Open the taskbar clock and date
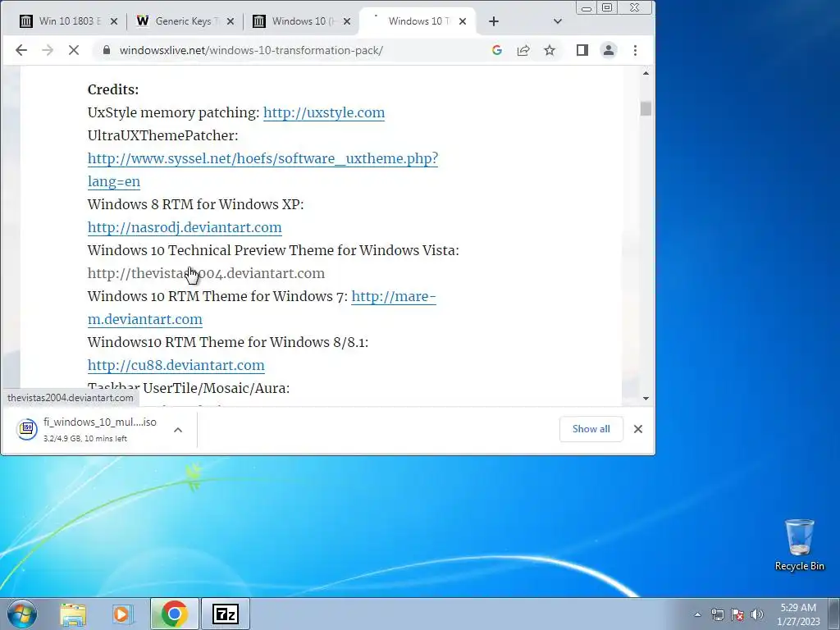The image size is (840, 630). click(798, 614)
